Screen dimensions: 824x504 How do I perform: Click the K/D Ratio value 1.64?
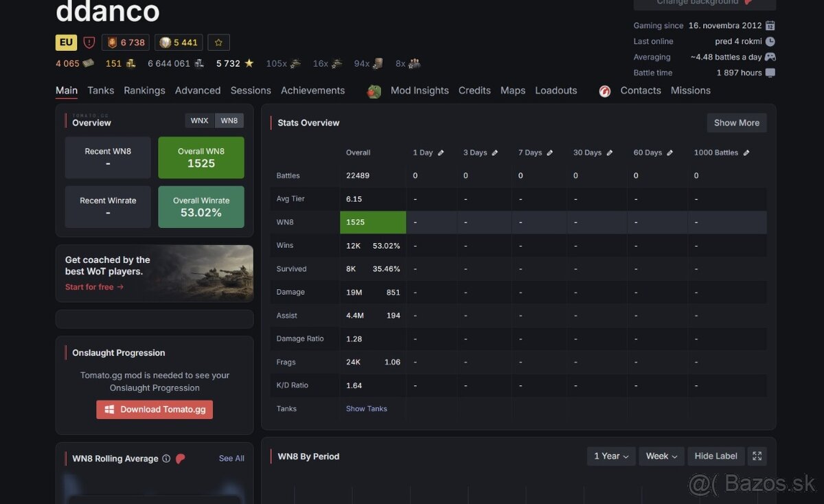click(x=354, y=386)
